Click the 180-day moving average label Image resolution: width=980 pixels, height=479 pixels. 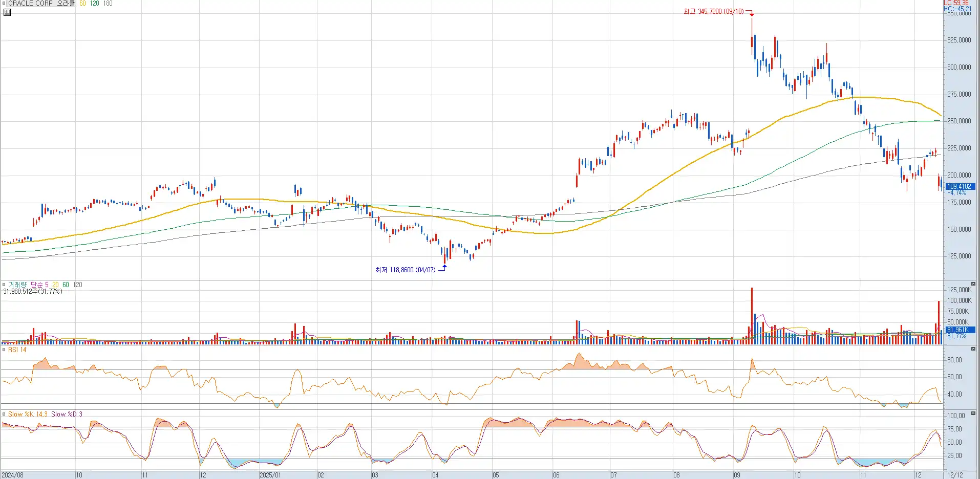108,4
